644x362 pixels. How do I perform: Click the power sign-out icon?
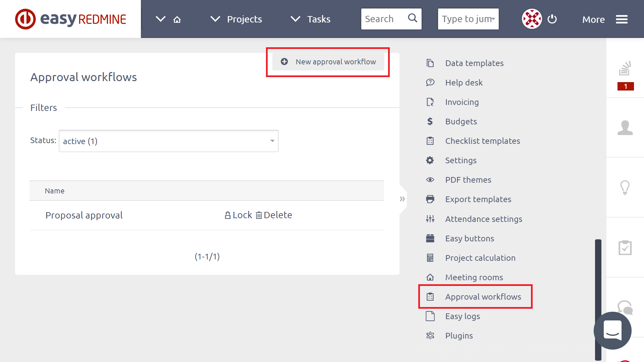(552, 19)
